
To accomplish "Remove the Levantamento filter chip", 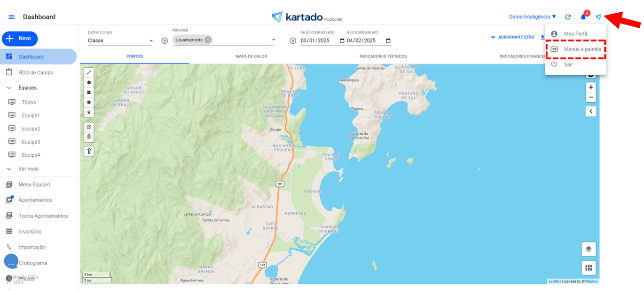I will (x=208, y=40).
